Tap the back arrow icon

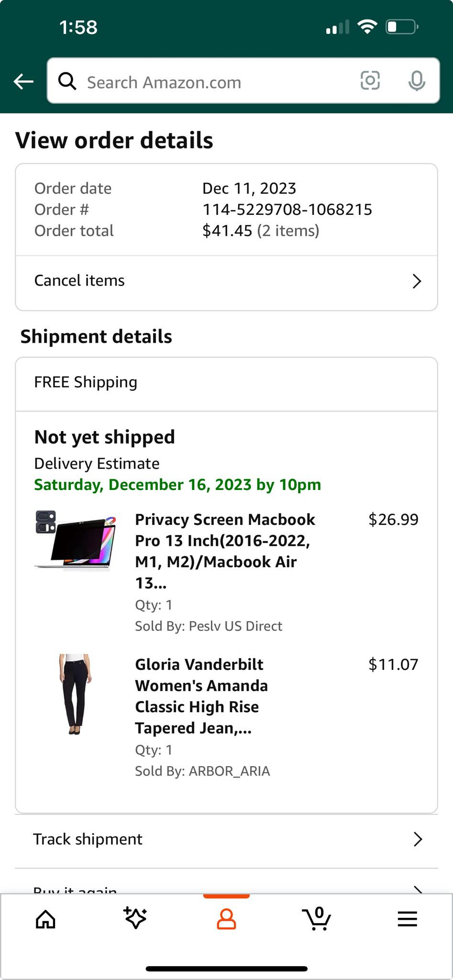[x=23, y=82]
